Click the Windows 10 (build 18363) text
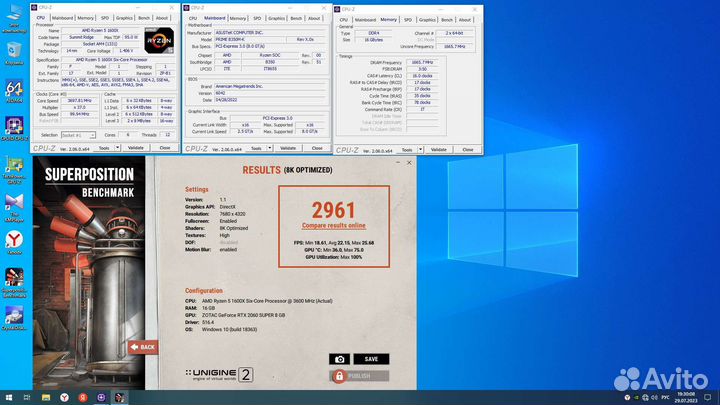Image resolution: width=720 pixels, height=405 pixels. tap(230, 330)
